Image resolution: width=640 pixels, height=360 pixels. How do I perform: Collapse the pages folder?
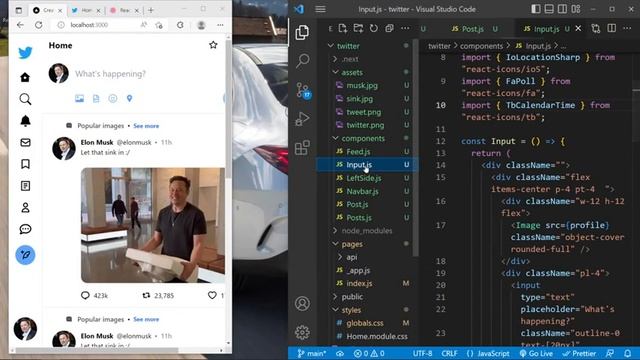[x=336, y=244]
